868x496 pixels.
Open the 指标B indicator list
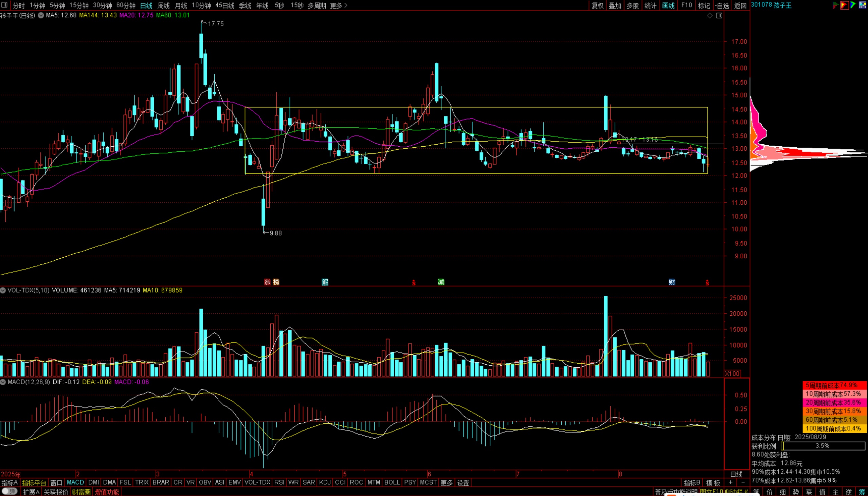[692, 483]
